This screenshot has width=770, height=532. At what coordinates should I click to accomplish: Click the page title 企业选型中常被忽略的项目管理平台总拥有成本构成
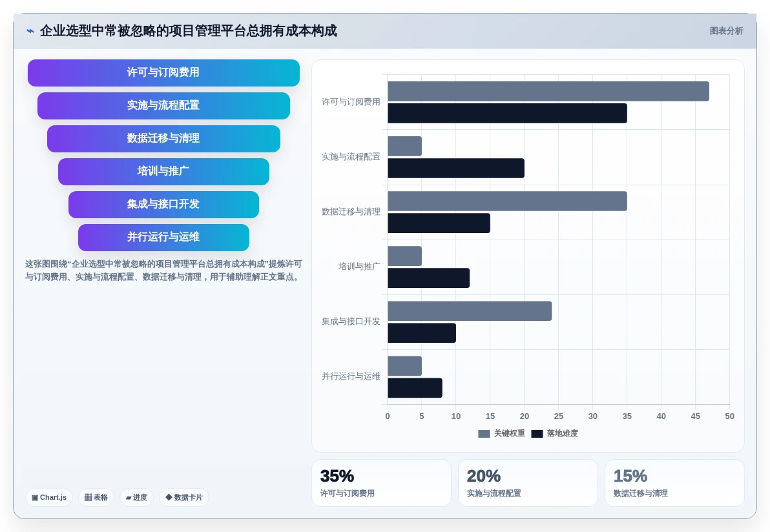click(189, 31)
